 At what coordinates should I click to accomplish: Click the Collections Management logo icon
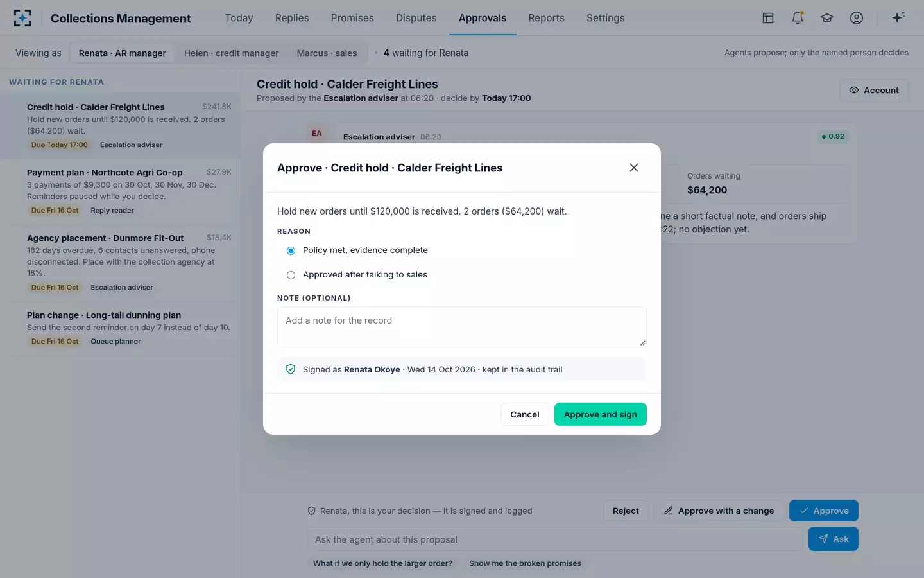[x=22, y=18]
